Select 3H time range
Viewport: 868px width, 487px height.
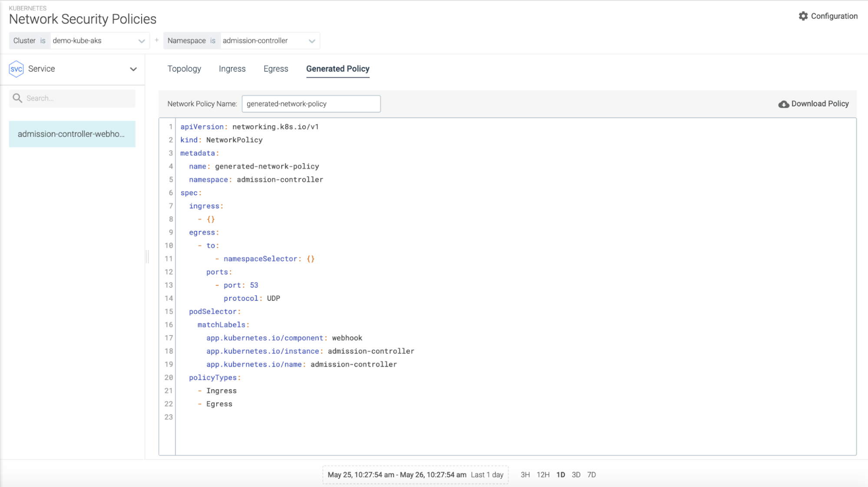(x=525, y=474)
